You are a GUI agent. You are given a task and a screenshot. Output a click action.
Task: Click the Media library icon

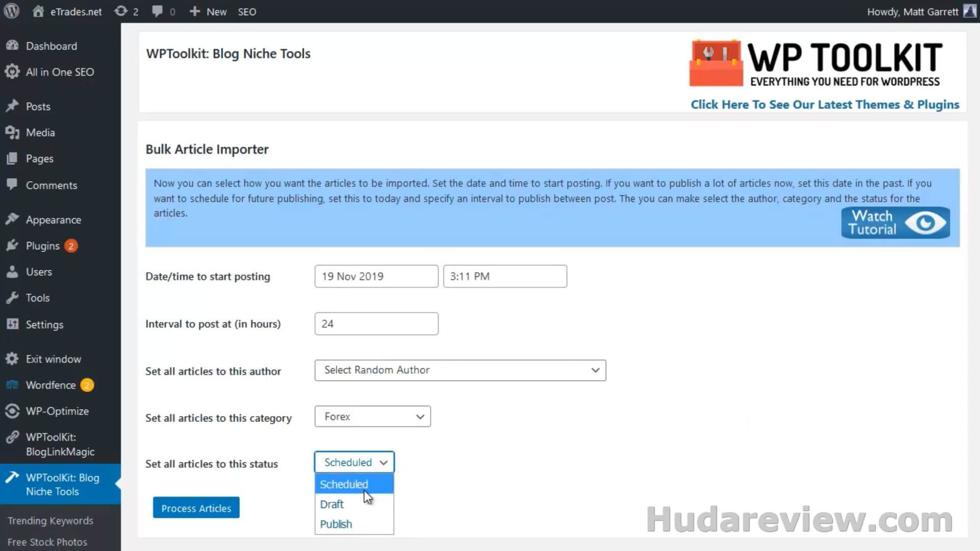tap(12, 132)
